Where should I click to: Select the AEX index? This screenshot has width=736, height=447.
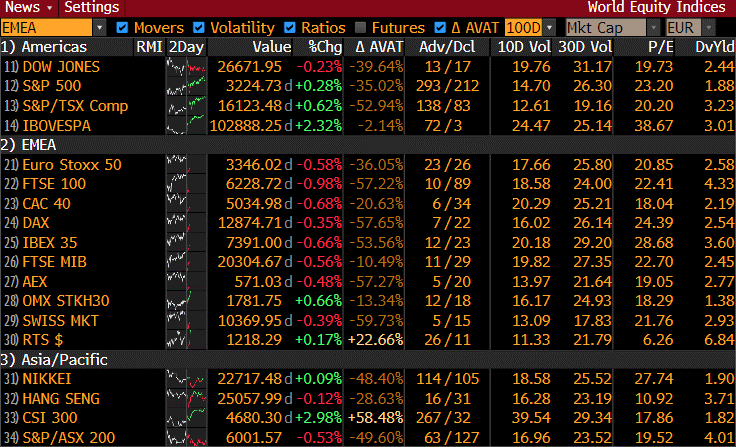pyautogui.click(x=35, y=282)
